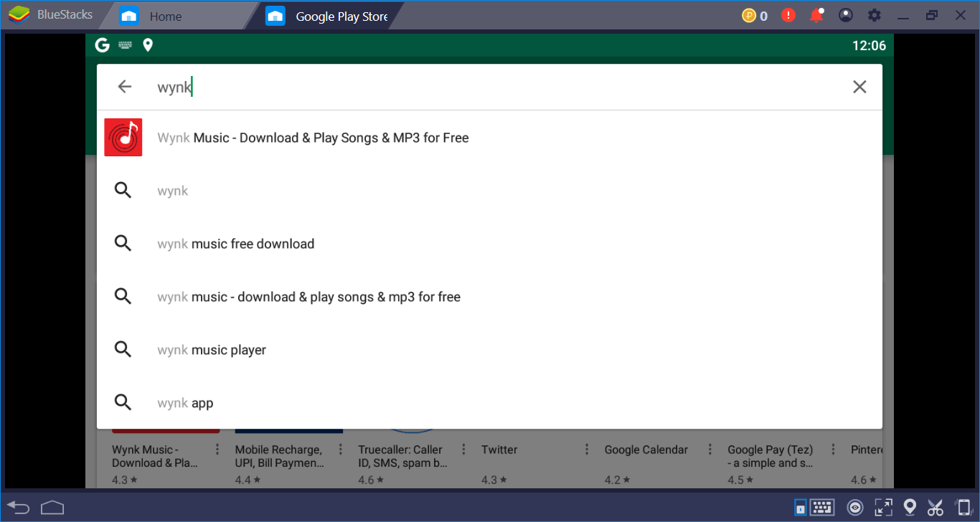Open the set location pin icon
980x522 pixels.
click(x=910, y=508)
